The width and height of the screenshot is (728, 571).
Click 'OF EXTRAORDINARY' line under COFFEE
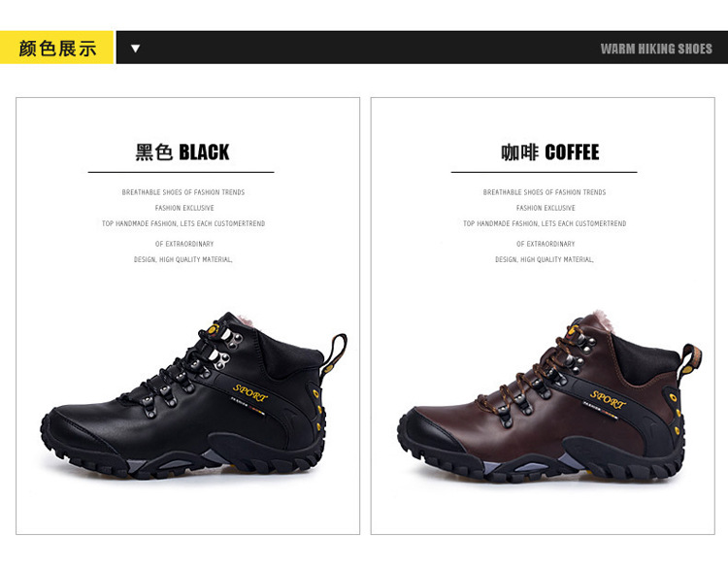[546, 244]
